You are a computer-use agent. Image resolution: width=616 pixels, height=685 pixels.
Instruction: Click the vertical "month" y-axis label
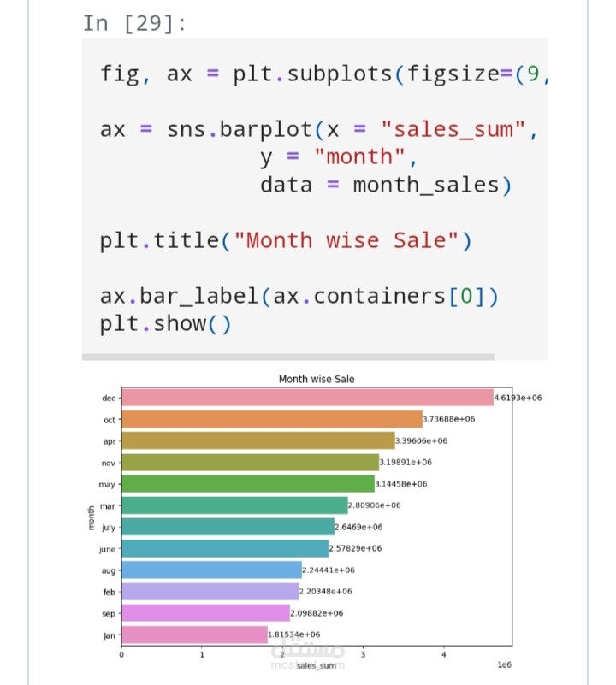point(92,517)
